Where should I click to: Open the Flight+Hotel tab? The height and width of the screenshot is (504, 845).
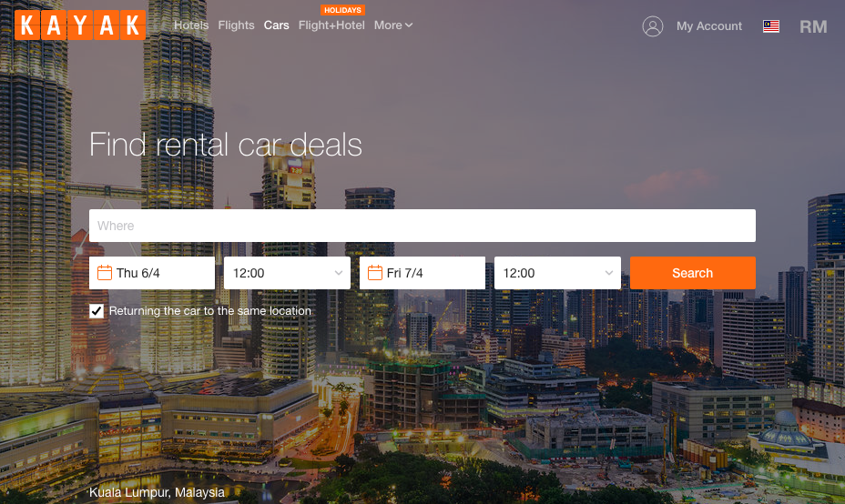(331, 25)
